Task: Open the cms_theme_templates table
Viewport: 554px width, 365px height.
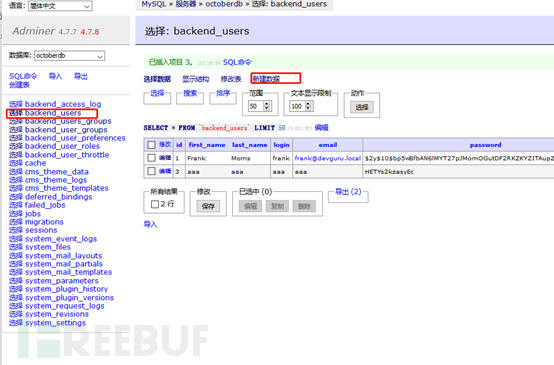Action: coord(66,188)
